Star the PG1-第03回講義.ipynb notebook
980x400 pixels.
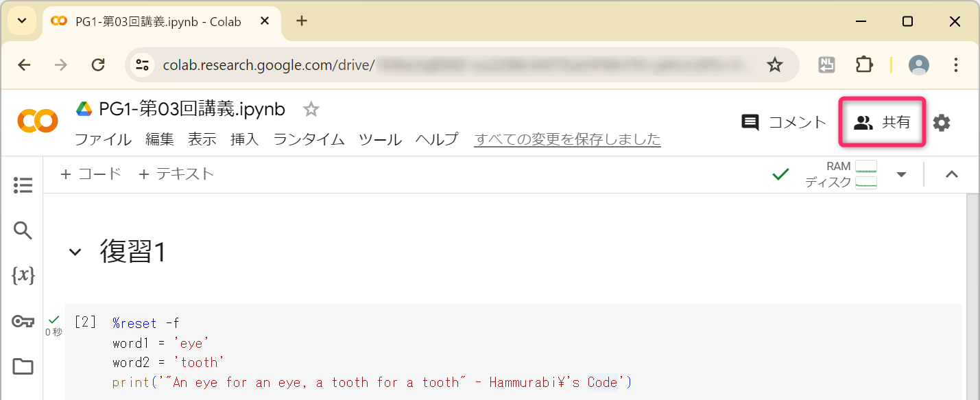[x=311, y=109]
